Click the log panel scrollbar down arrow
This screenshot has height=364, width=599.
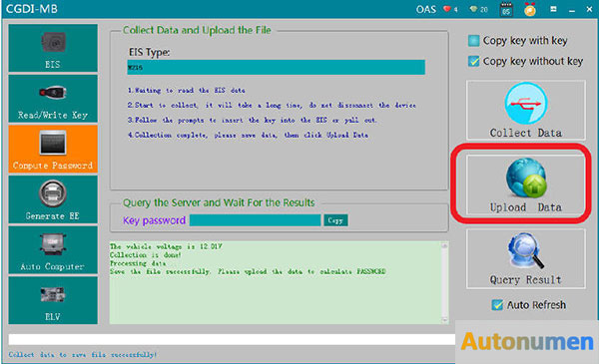[x=444, y=320]
